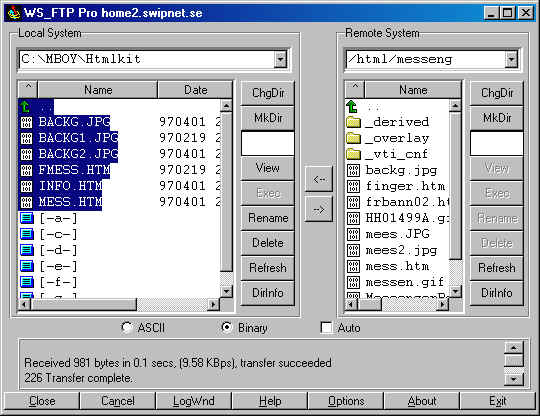Click the mees2.jpg file icon
The width and height of the screenshot is (540, 416).
coord(353,250)
